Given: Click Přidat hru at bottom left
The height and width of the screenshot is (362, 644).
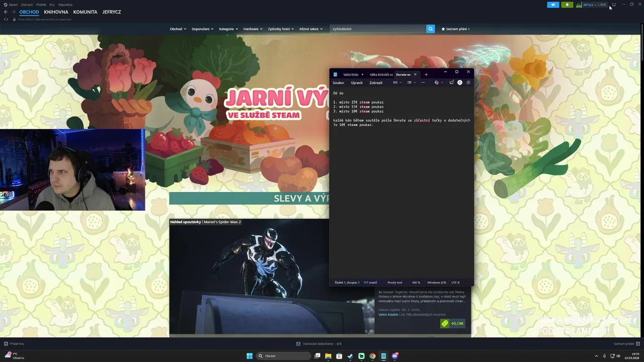Looking at the screenshot, I should click(x=14, y=344).
